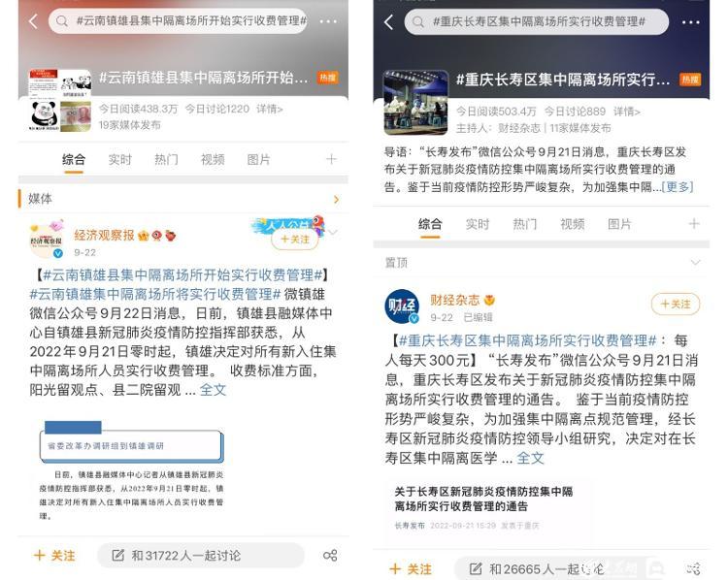Viewport: 728px width, 580px height.
Task: Tap back arrow on the Yunnan topic page
Action: pos(33,21)
